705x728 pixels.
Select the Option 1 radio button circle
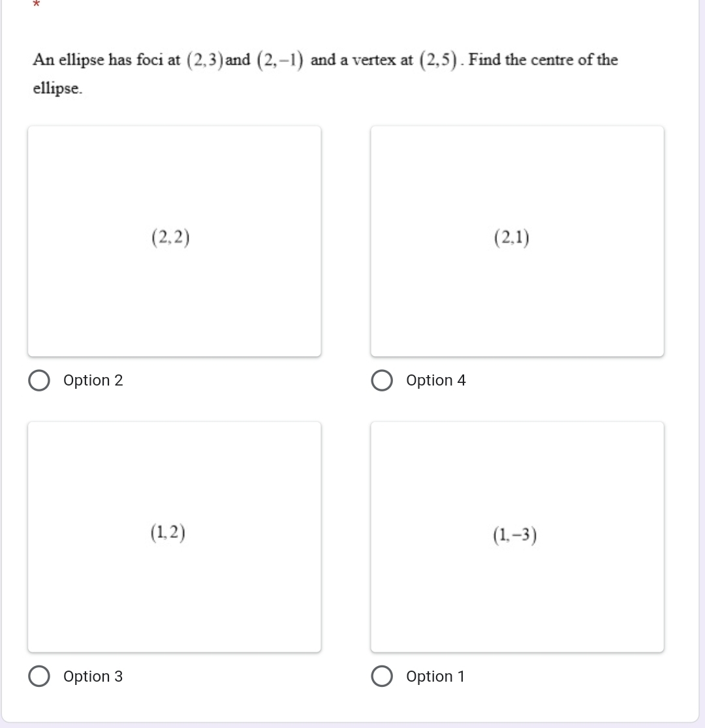[x=382, y=677]
